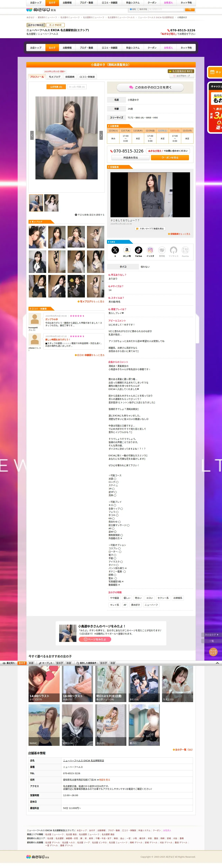Show the next profile photo arrow
222x868 pixels.
[101, 135]
